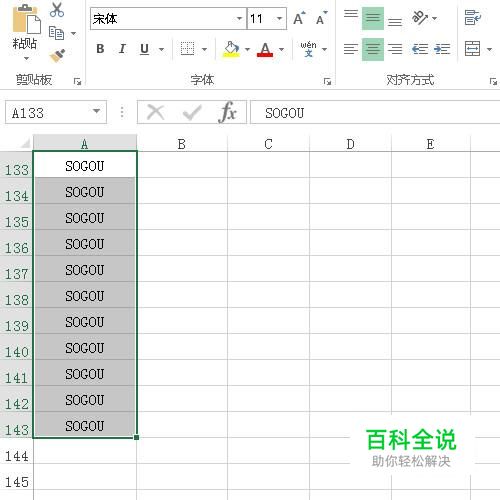Open font group dialog launcher
Viewport: 500px width, 500px height.
327,81
